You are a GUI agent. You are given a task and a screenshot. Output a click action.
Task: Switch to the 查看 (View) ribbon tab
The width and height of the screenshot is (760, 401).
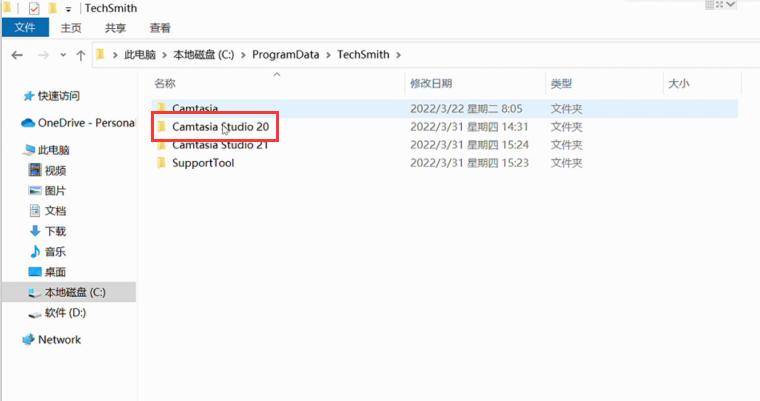coord(160,28)
